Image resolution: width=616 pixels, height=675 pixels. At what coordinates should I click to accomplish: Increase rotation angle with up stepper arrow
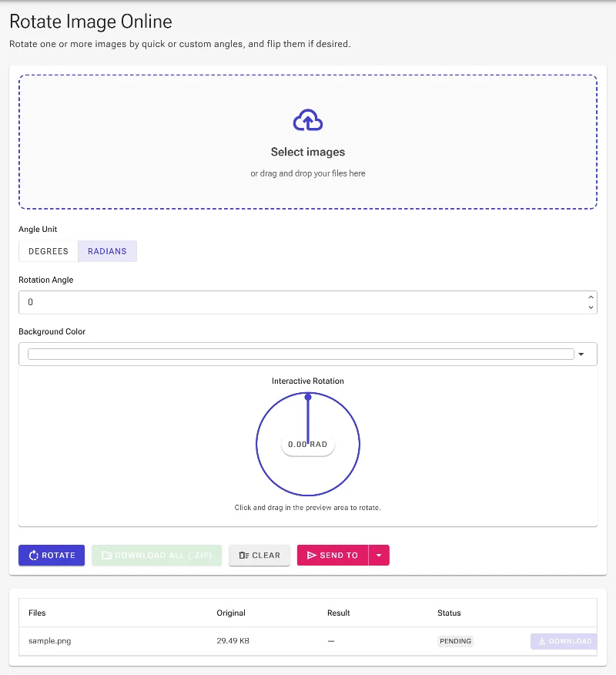coord(591,297)
